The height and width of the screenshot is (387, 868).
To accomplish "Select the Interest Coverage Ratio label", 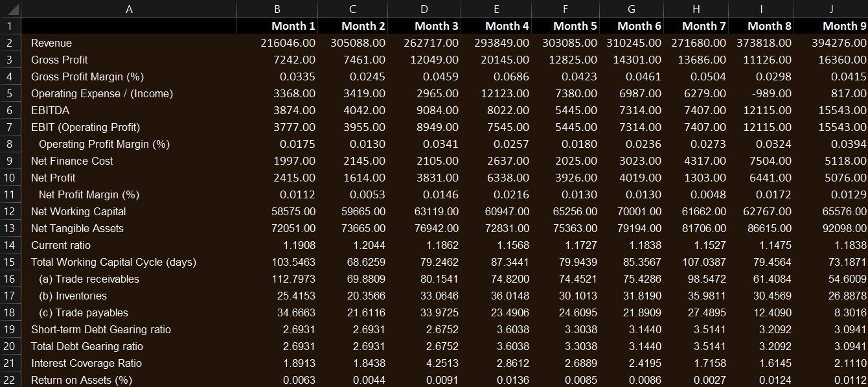I will pyautogui.click(x=86, y=363).
